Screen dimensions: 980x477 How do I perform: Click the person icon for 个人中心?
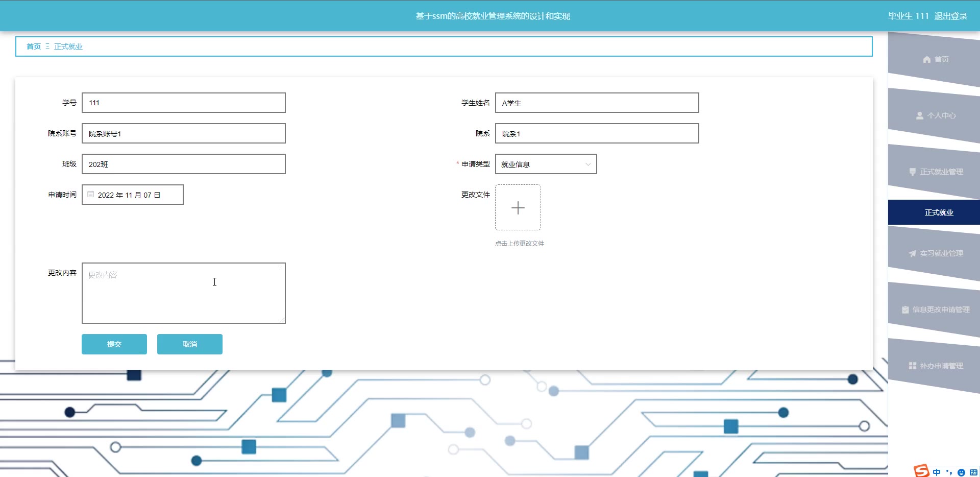coord(920,115)
